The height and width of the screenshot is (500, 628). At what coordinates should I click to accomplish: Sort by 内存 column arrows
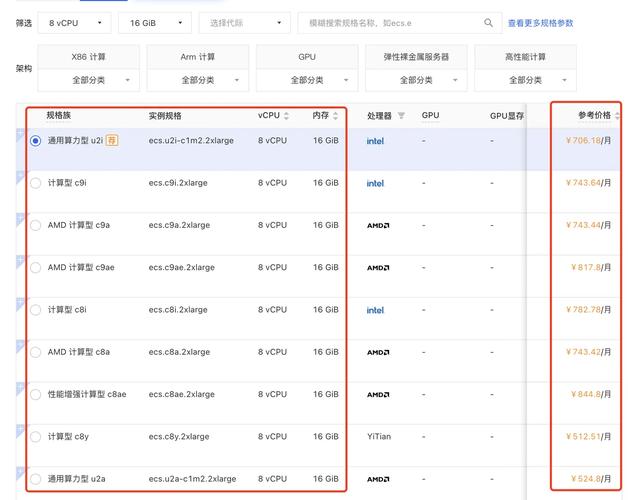coord(337,116)
